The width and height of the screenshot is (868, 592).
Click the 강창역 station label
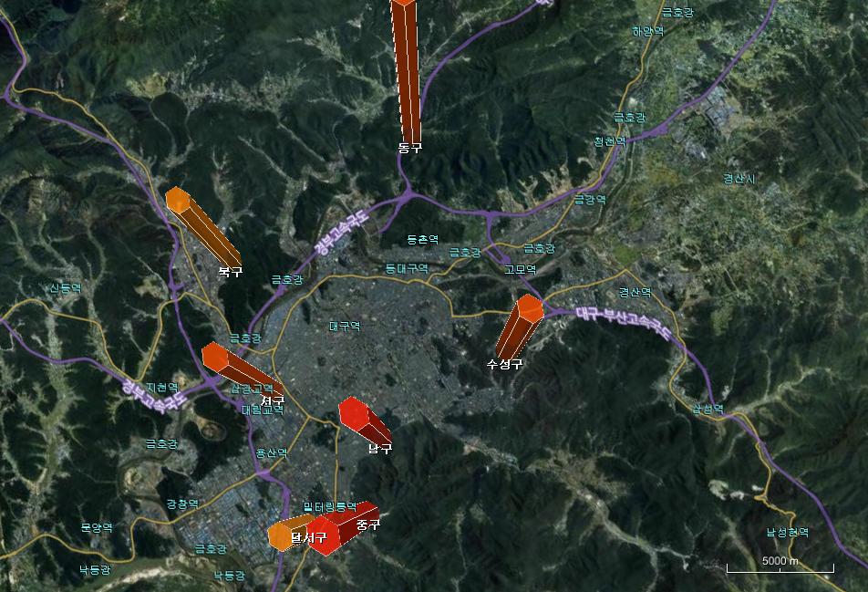tap(182, 504)
